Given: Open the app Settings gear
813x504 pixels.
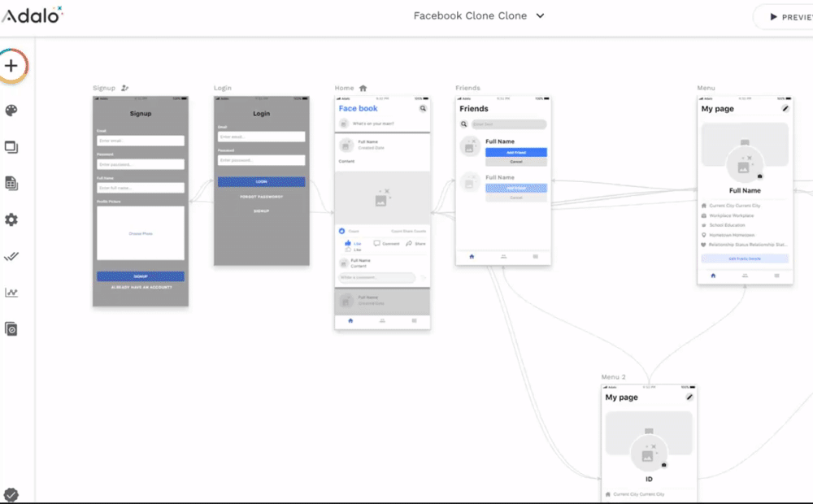Looking at the screenshot, I should click(x=11, y=219).
